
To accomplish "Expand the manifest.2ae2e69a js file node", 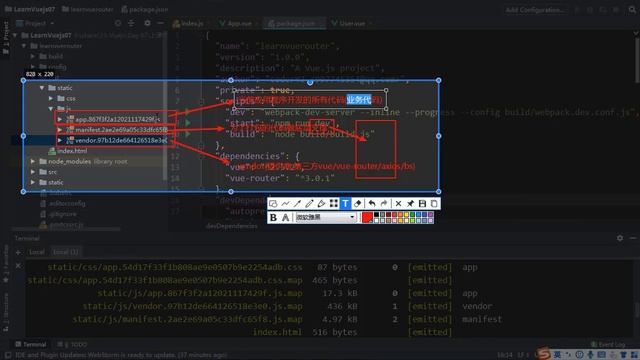I will (60, 130).
